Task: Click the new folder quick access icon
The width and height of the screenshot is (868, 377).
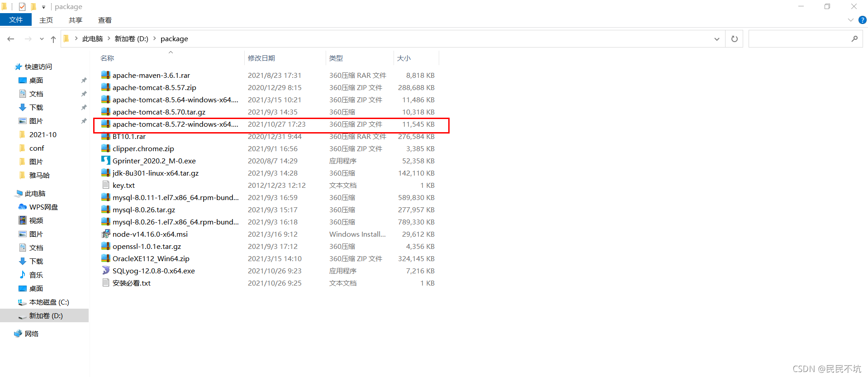Action: coord(33,6)
